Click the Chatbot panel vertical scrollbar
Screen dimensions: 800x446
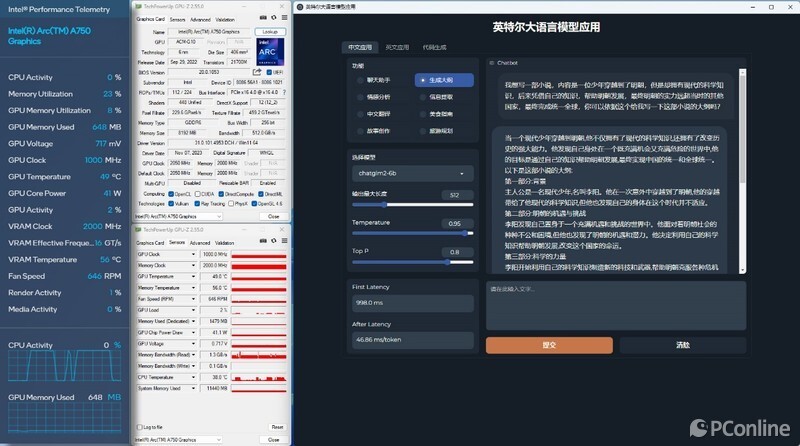(x=742, y=171)
